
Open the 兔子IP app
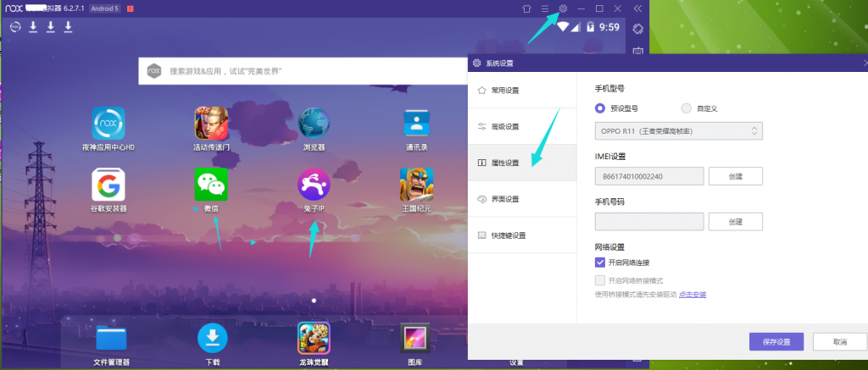(314, 185)
